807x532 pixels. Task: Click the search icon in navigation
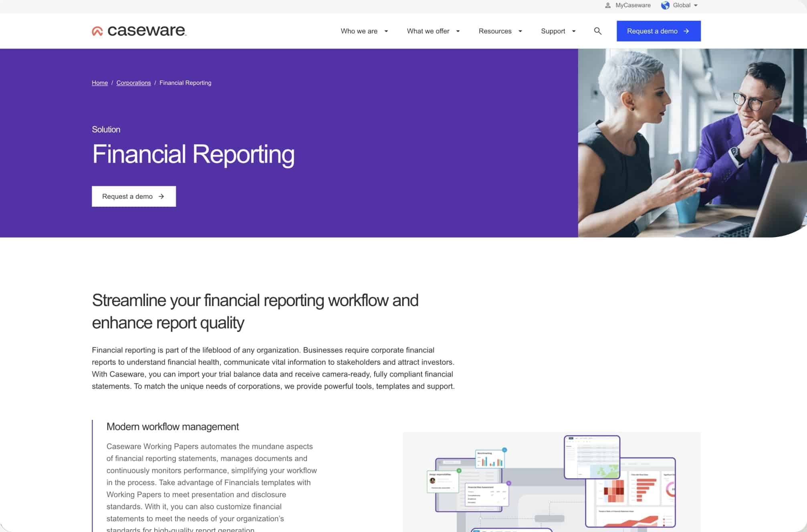(597, 31)
